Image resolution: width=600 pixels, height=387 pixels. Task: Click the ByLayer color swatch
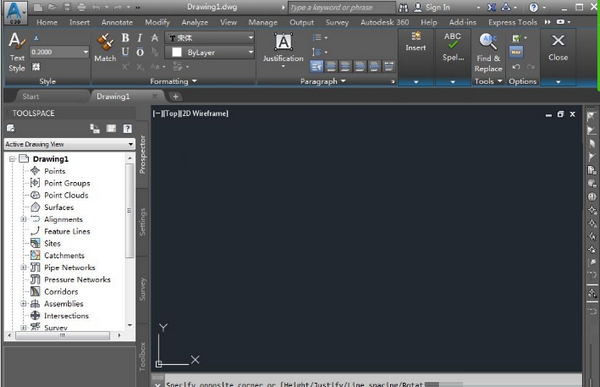click(x=177, y=52)
